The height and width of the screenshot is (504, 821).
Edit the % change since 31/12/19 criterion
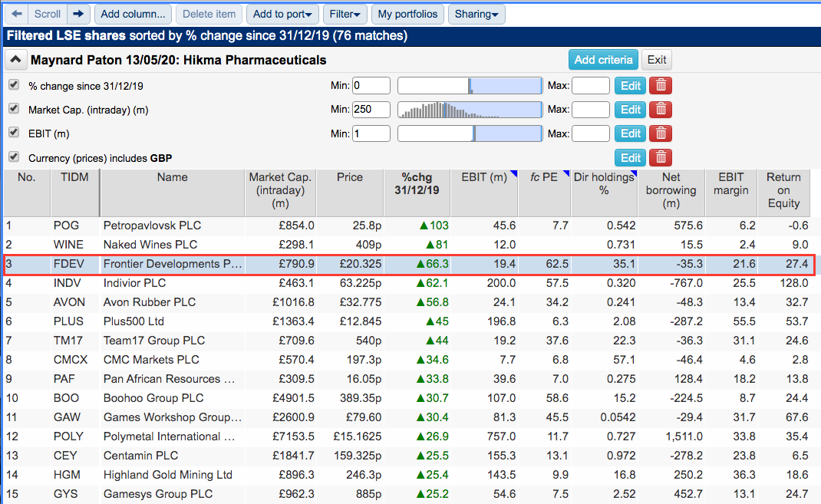pyautogui.click(x=630, y=85)
